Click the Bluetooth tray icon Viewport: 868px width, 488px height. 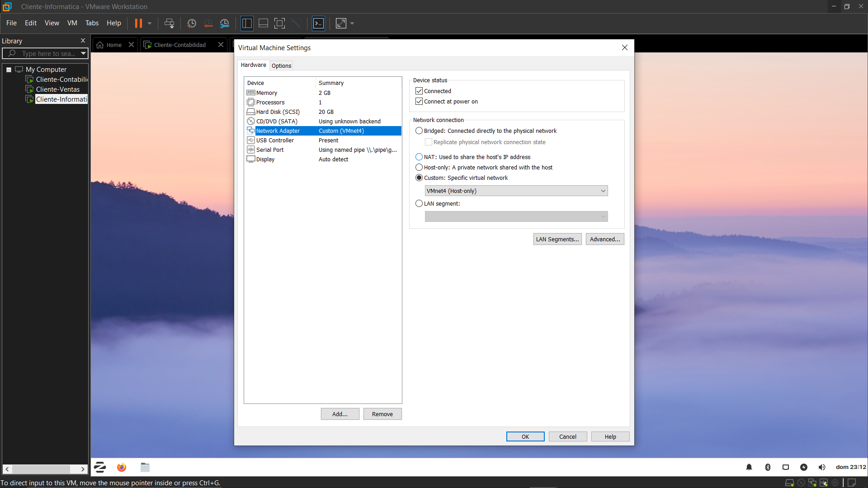click(x=767, y=467)
